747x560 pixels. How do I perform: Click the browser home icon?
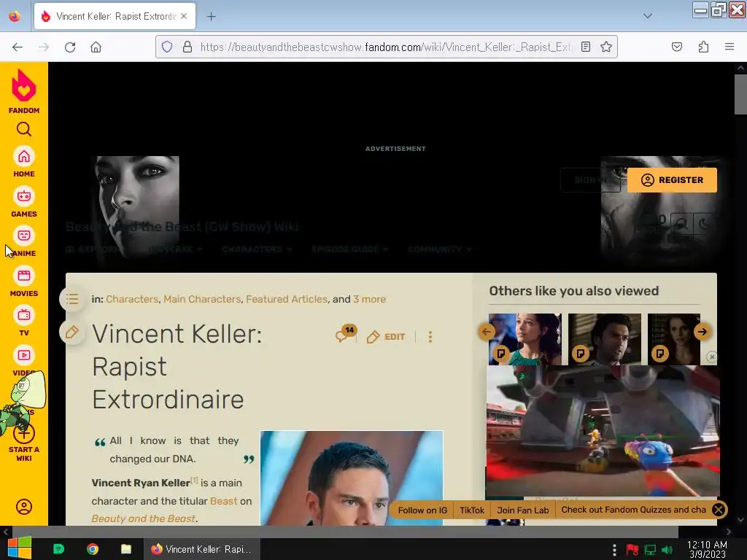(96, 47)
